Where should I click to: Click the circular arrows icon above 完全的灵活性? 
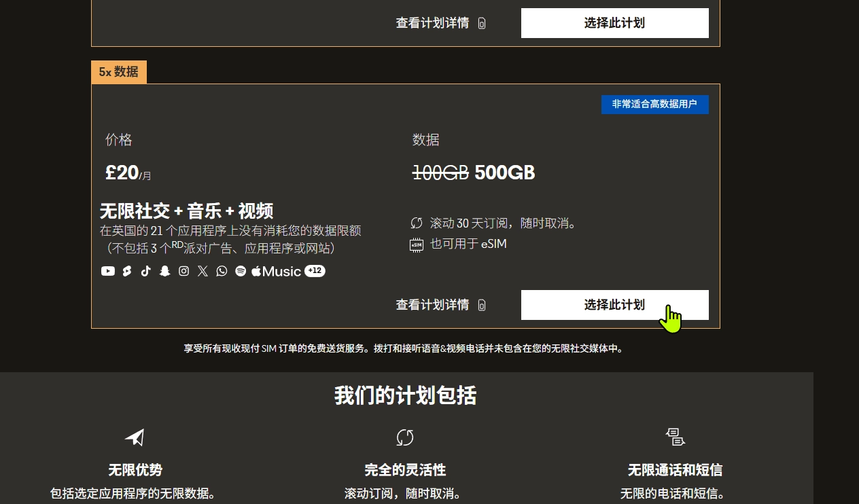405,437
